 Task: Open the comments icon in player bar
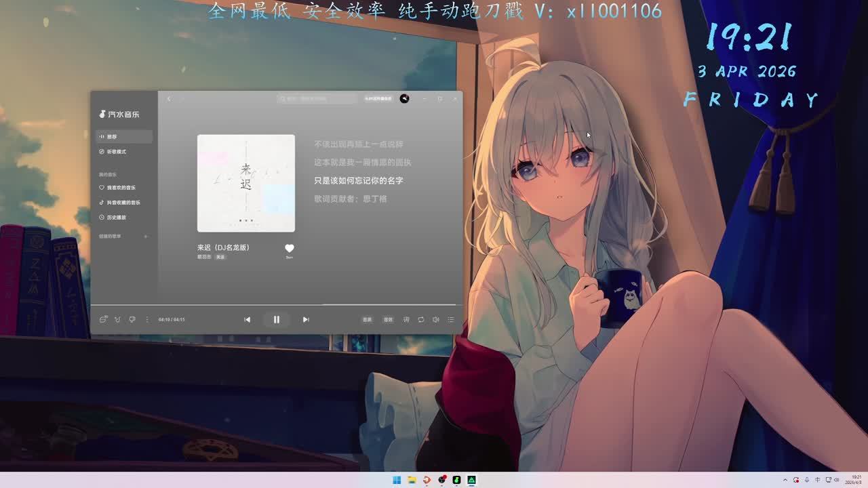[103, 319]
